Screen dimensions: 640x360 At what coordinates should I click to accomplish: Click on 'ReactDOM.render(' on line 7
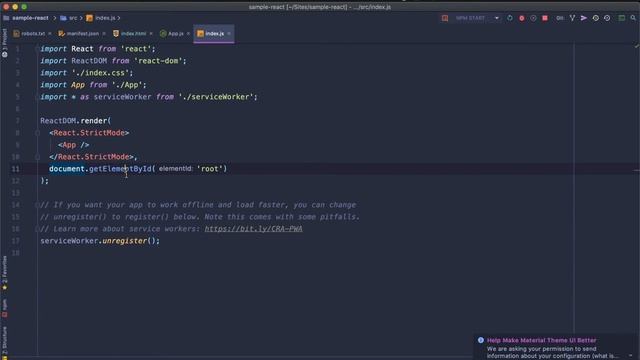click(x=76, y=121)
